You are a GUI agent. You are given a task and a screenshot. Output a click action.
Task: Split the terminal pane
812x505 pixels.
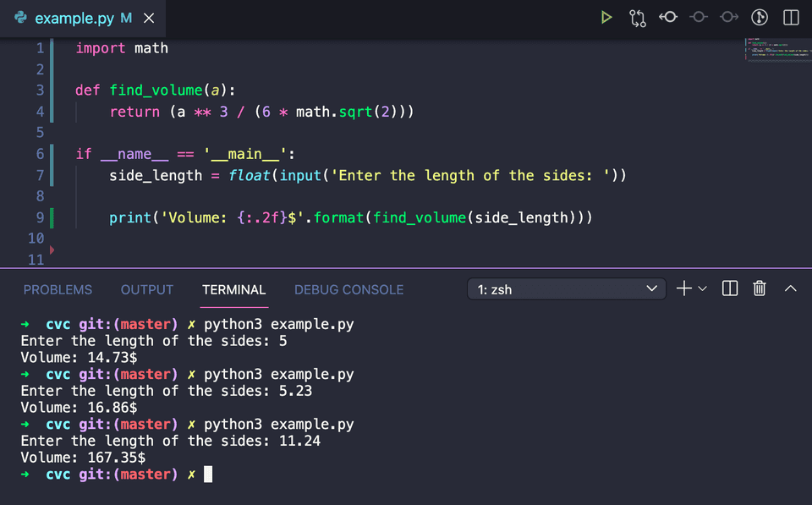tap(729, 288)
